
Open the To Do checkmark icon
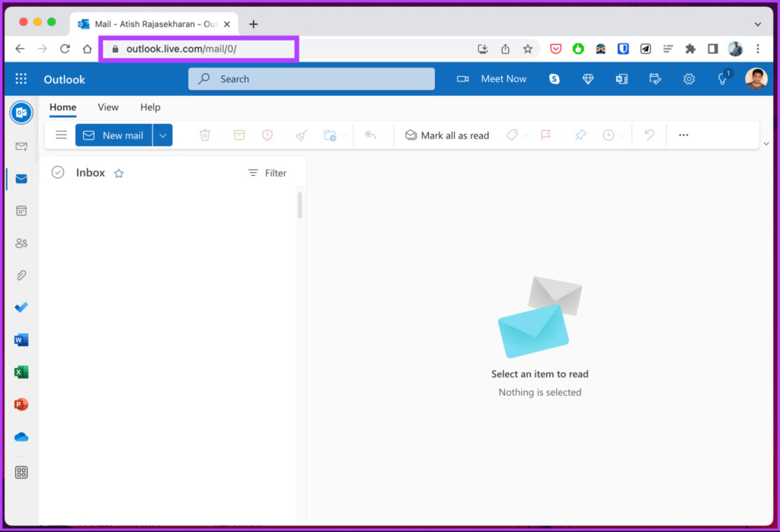pos(21,307)
